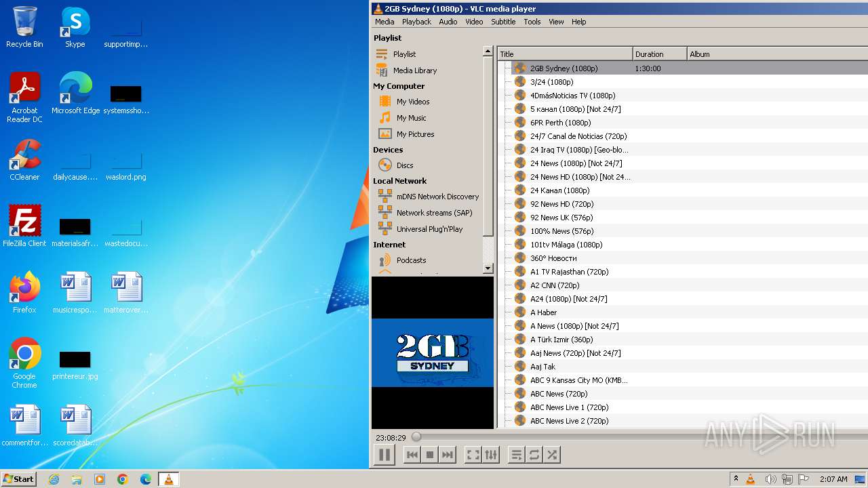Open CCleaner desktop shortcut
The width and height of the screenshot is (868, 488).
coord(24,160)
